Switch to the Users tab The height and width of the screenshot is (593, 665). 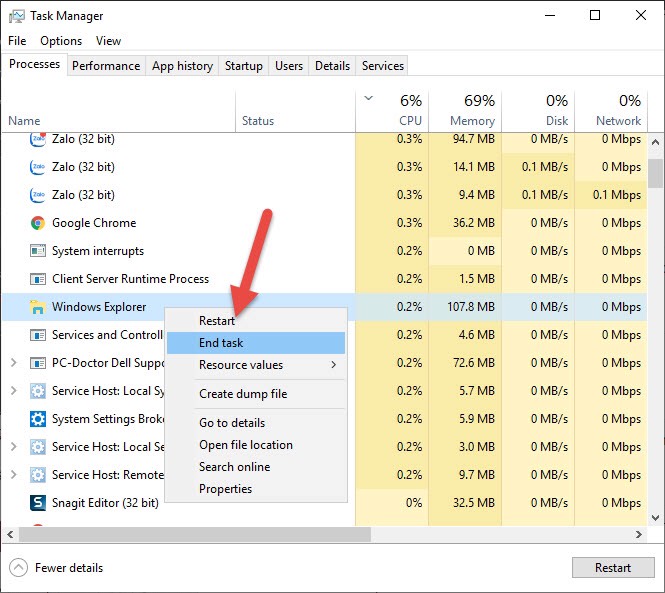(x=289, y=66)
